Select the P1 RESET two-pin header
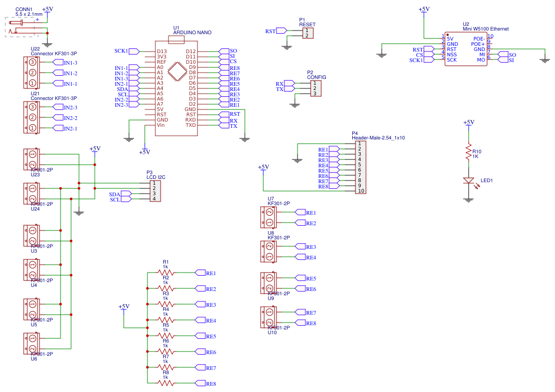 pyautogui.click(x=308, y=33)
